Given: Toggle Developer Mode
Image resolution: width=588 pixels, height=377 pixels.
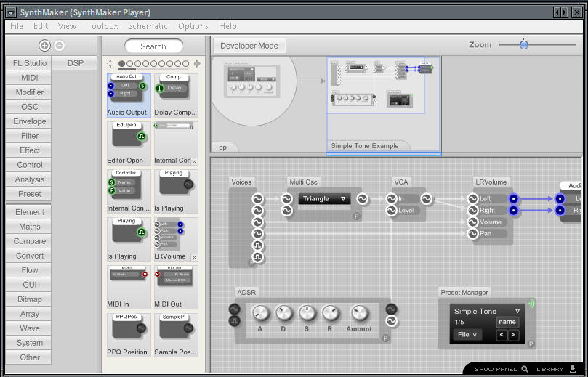Looking at the screenshot, I should pyautogui.click(x=249, y=46).
